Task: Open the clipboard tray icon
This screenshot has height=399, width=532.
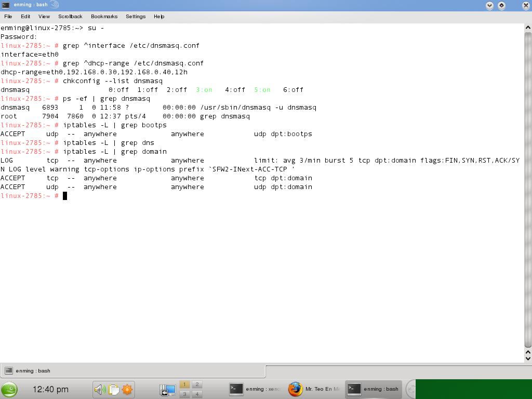Action: [x=114, y=390]
